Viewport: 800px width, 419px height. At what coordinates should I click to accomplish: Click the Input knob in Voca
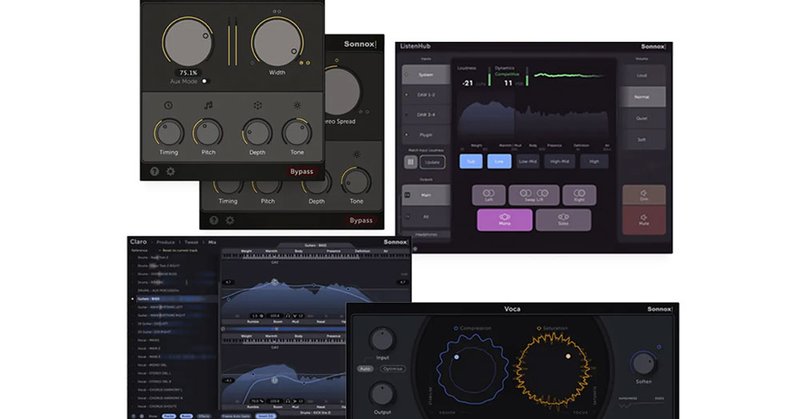point(382,339)
